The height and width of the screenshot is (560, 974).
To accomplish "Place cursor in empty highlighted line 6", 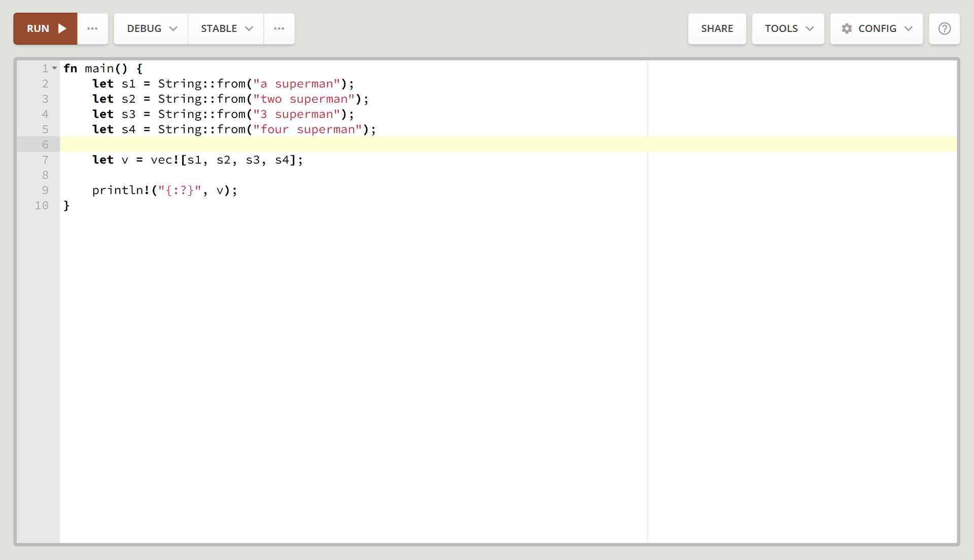I will tap(355, 145).
